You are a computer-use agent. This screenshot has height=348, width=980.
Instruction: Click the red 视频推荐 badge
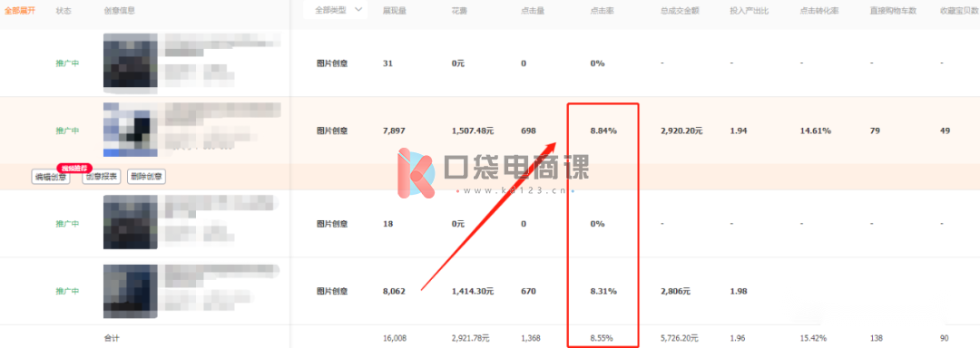[x=74, y=168]
